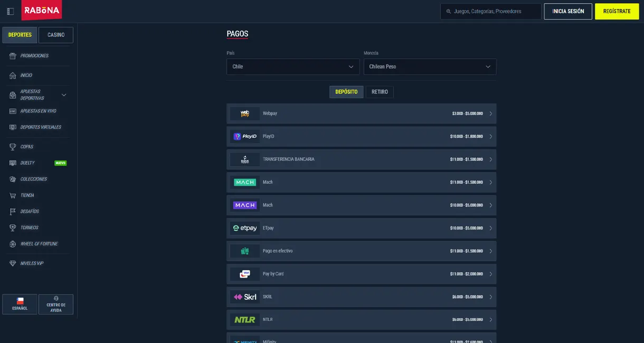The image size is (644, 343).
Task: Click the Regístrate button
Action: coord(617,11)
